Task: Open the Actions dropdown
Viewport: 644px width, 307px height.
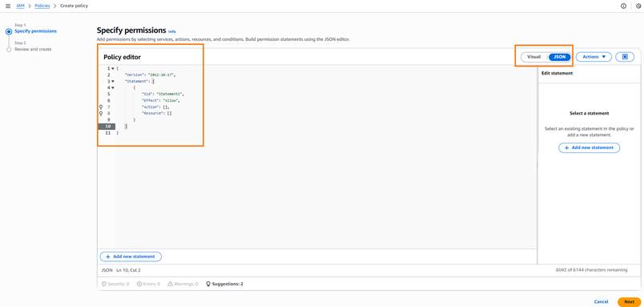Action: (x=594, y=57)
